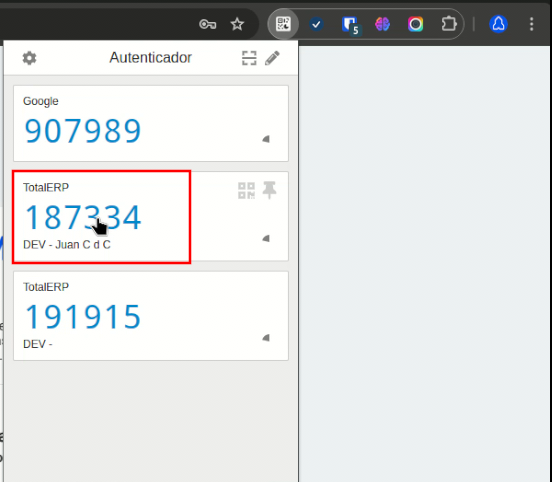Image resolution: width=552 pixels, height=482 pixels.
Task: Show the QR code for the TotalERP 187334 entry
Action: coord(246,190)
